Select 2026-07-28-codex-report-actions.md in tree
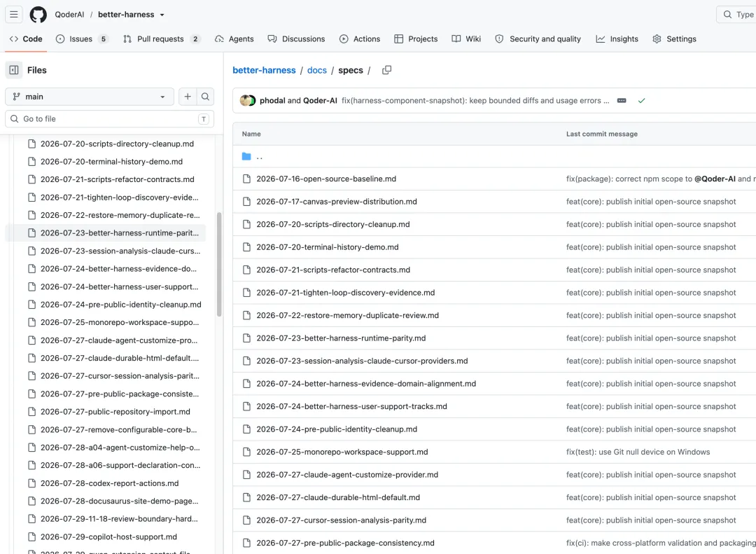The height and width of the screenshot is (554, 756). coord(109,483)
